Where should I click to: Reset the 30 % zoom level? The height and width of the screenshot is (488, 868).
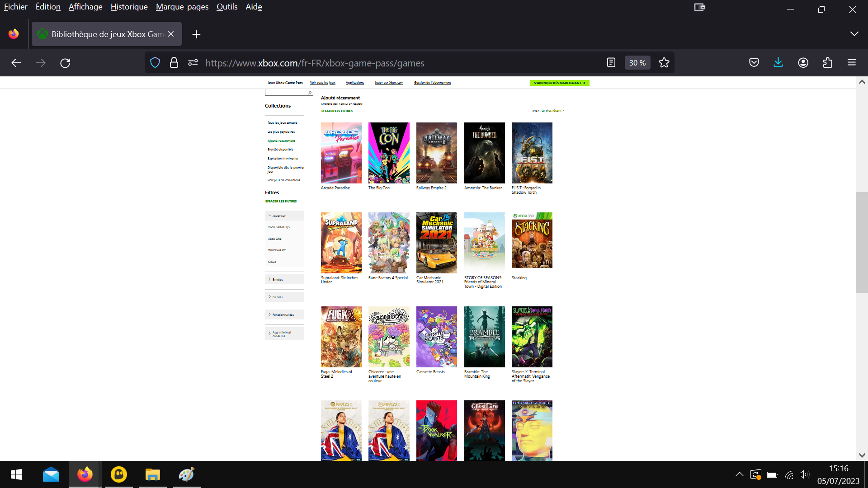pos(637,63)
